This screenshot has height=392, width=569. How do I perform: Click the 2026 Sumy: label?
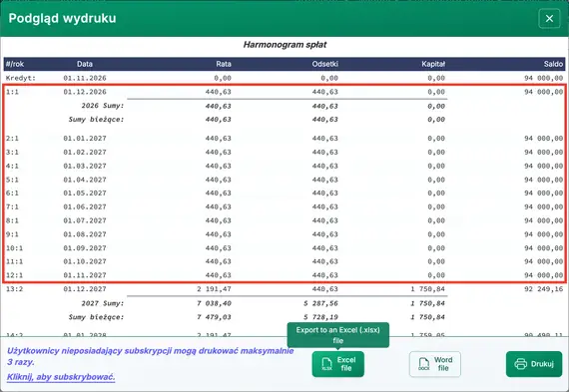[103, 106]
